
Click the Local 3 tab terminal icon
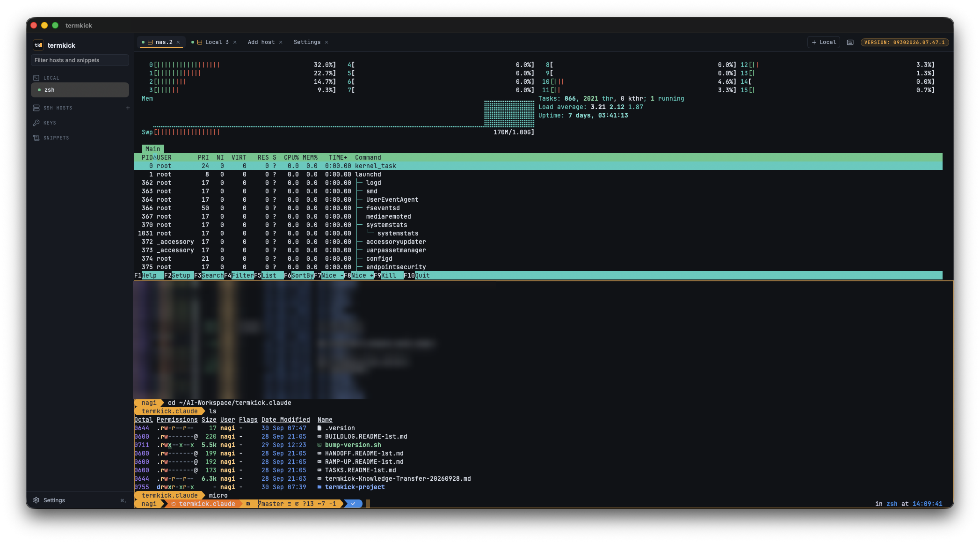(x=200, y=42)
